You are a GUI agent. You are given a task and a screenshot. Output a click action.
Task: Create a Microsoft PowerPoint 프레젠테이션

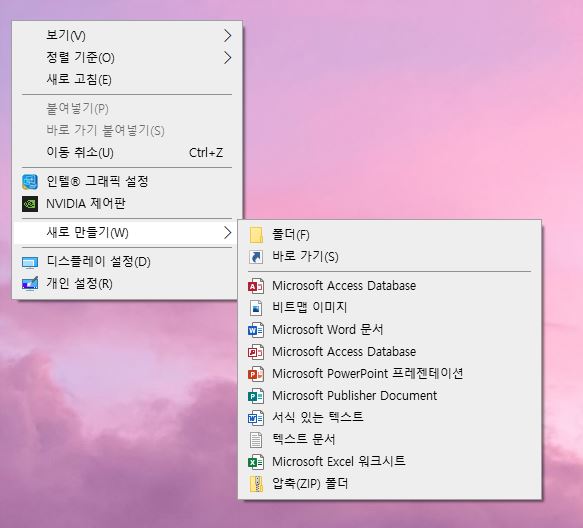[x=390, y=374]
